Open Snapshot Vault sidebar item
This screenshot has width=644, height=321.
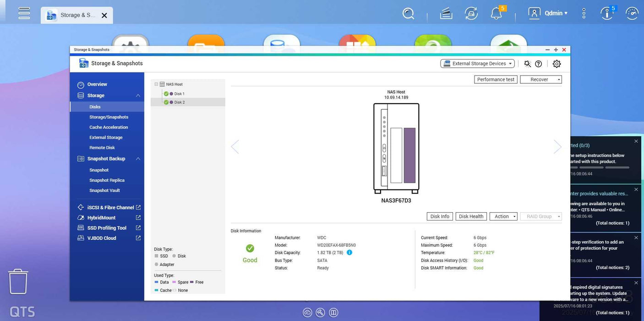[x=104, y=190]
